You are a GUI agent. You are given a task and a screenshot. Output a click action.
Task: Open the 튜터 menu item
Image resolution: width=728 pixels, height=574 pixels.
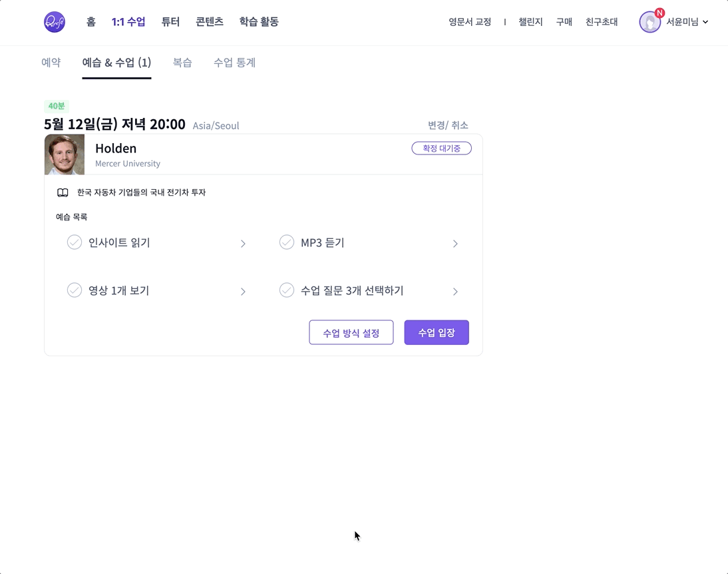coord(170,22)
